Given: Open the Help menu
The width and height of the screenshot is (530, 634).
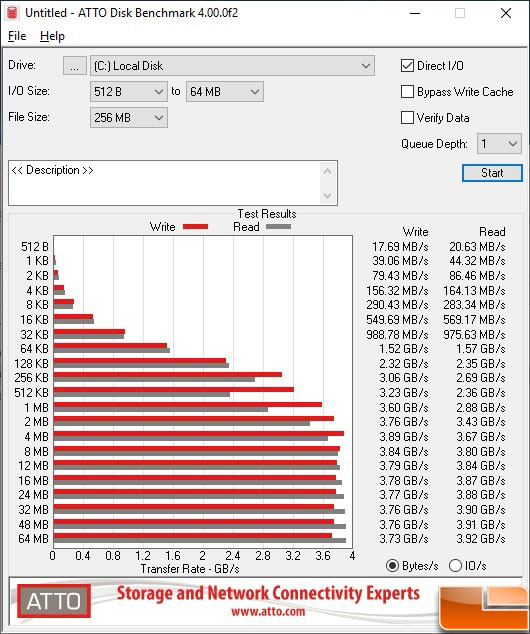Looking at the screenshot, I should point(52,36).
